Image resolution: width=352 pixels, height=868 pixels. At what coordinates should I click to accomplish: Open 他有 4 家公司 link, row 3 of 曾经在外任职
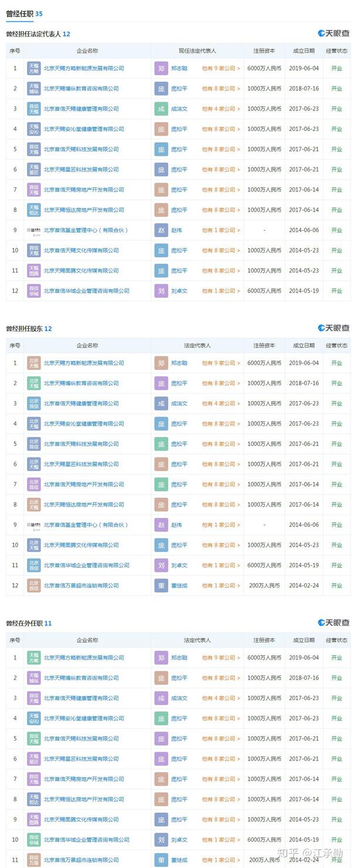coord(221,698)
